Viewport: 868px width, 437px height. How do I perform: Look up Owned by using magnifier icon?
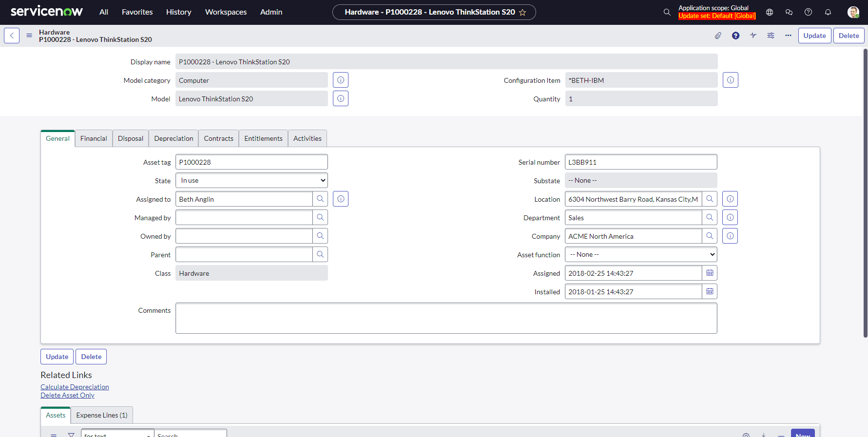coord(320,236)
